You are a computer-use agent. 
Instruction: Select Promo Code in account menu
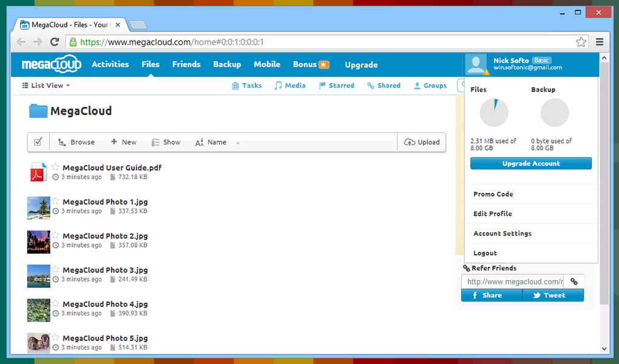point(531,194)
